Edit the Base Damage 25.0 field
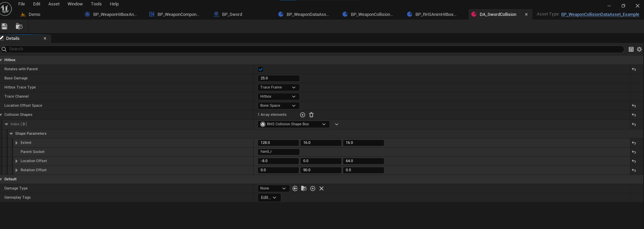644x229 pixels. click(x=279, y=78)
